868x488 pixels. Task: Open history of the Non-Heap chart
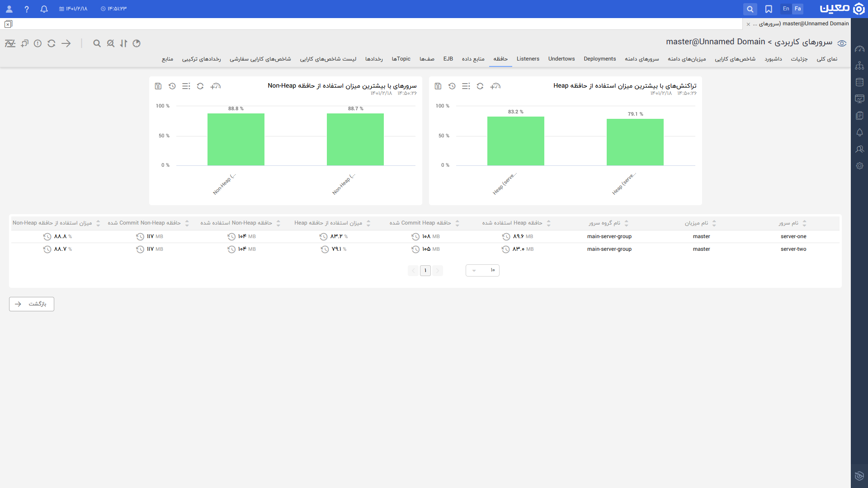(172, 86)
